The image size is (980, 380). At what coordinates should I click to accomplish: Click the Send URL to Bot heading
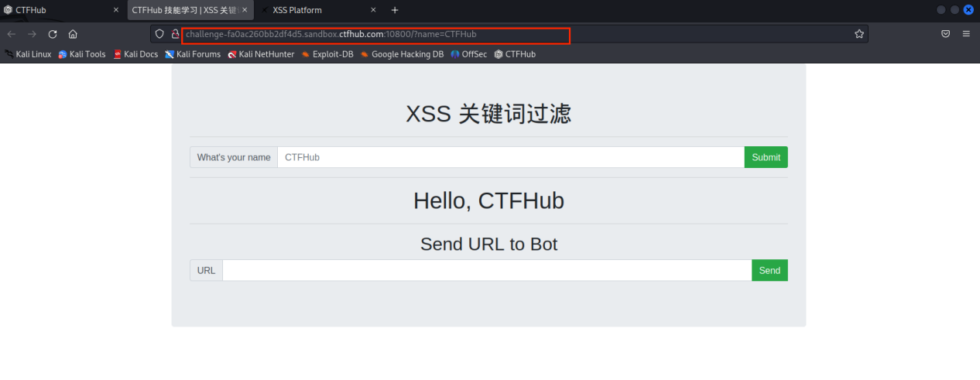tap(488, 244)
